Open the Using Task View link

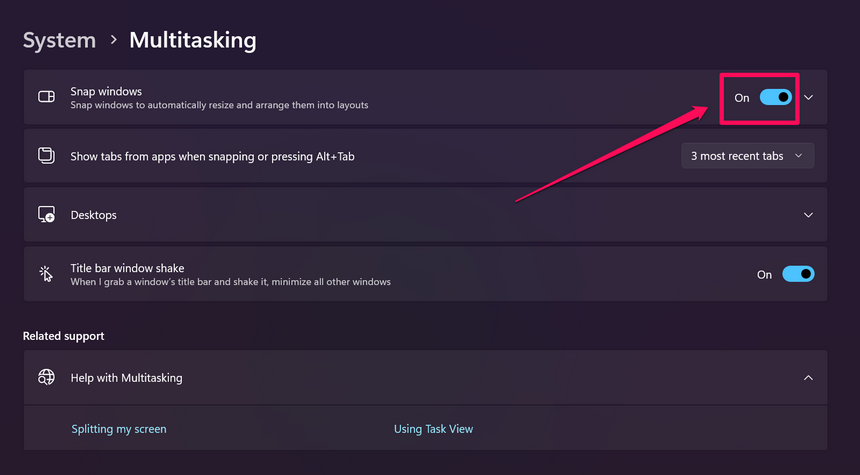(x=433, y=429)
